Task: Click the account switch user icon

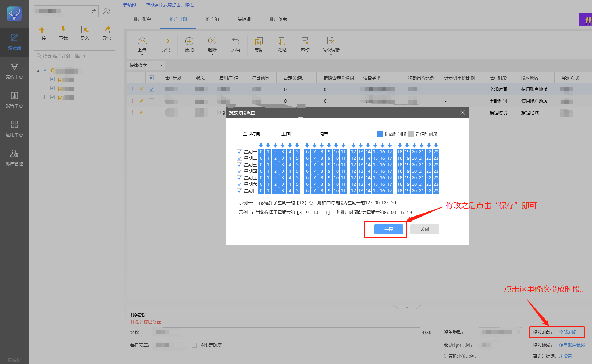Action: pos(107,11)
